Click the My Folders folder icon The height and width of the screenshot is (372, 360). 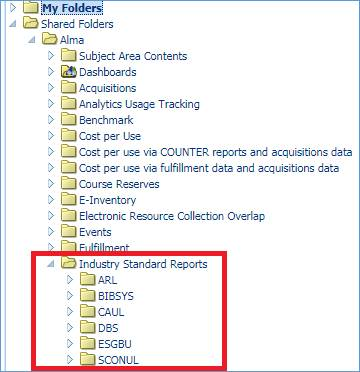(x=31, y=8)
